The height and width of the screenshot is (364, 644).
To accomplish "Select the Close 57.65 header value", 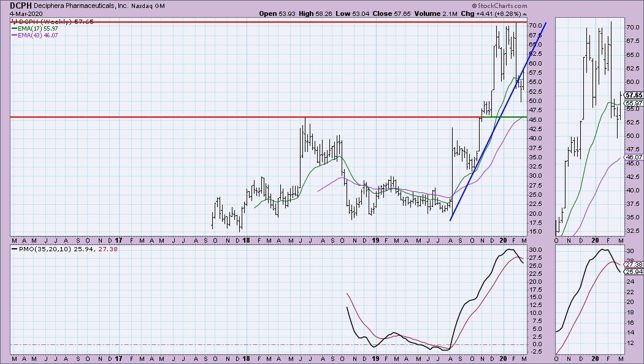I will (x=391, y=13).
